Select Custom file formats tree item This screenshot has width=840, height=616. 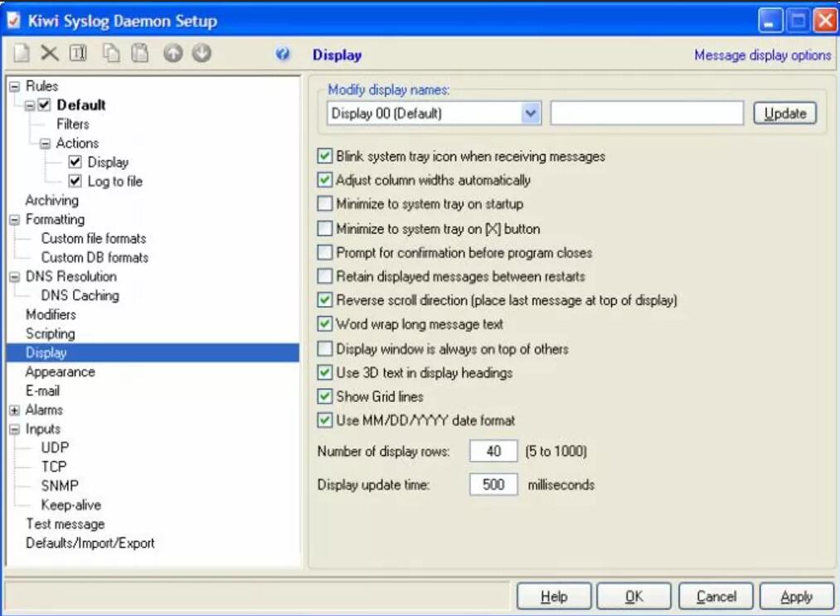[94, 239]
